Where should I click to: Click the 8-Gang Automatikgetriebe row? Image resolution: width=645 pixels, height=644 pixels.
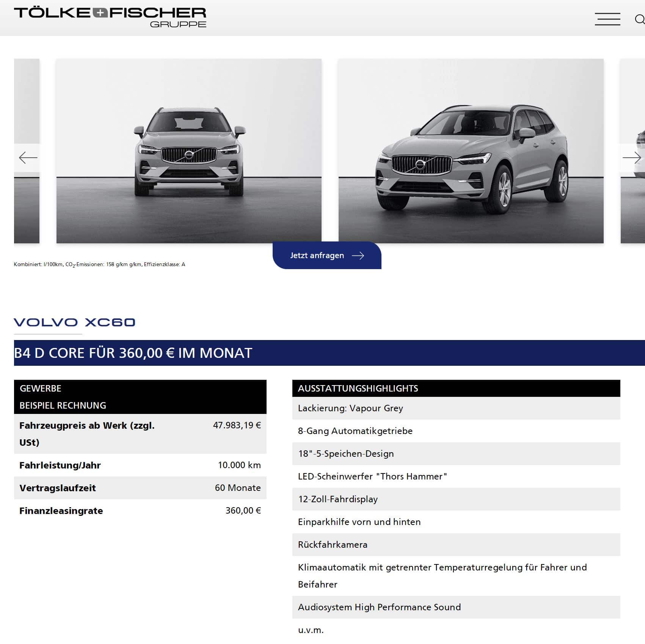tap(456, 431)
